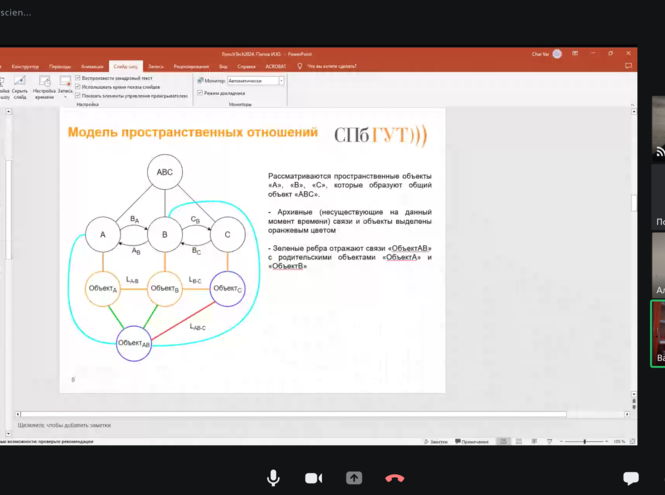
Task: Click the hide slide 'Скрыть слайд' icon
Action: point(20,85)
